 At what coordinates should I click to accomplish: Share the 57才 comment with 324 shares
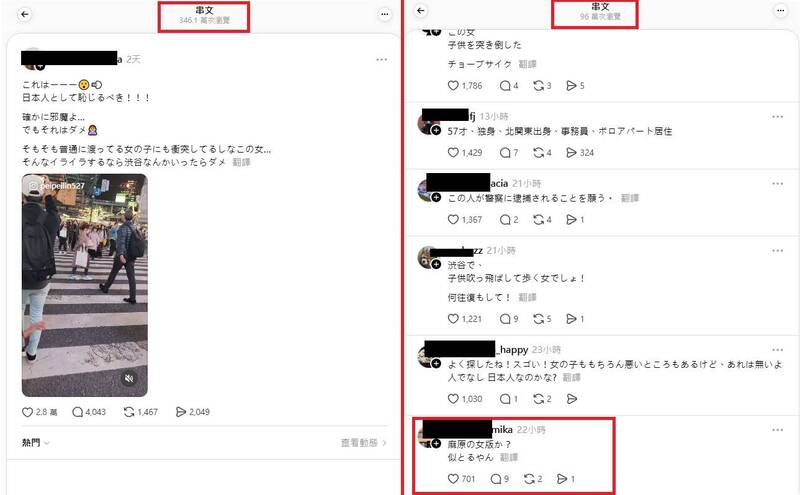pos(580,153)
